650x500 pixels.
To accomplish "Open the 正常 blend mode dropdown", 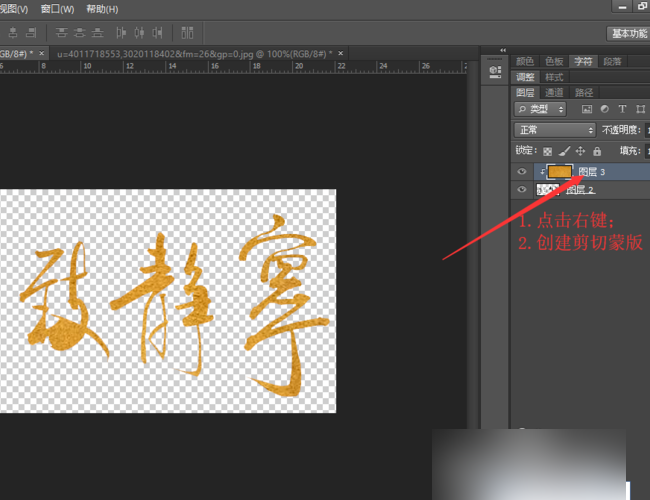I will [x=555, y=130].
